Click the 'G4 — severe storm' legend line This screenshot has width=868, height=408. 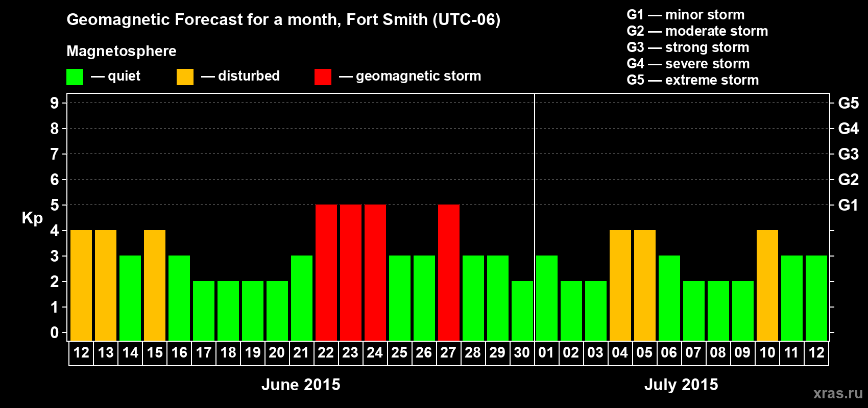click(688, 64)
